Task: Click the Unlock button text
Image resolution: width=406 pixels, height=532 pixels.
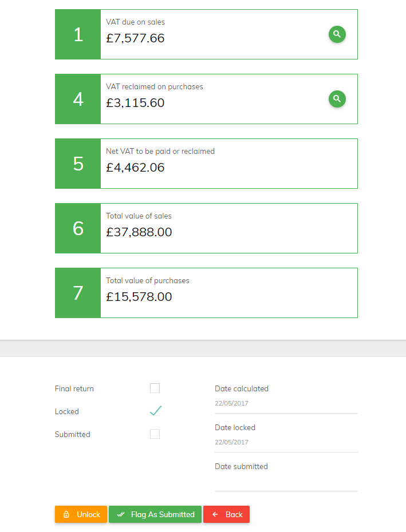Action: click(88, 514)
